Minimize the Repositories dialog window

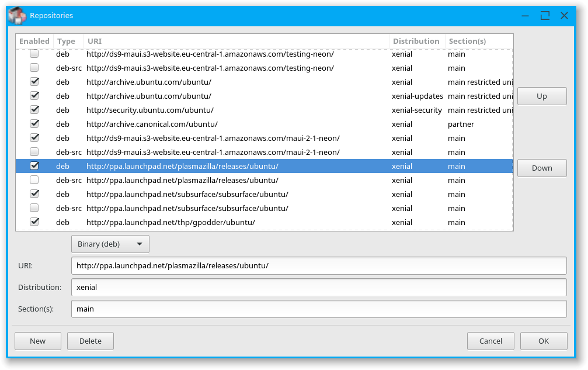pyautogui.click(x=526, y=16)
